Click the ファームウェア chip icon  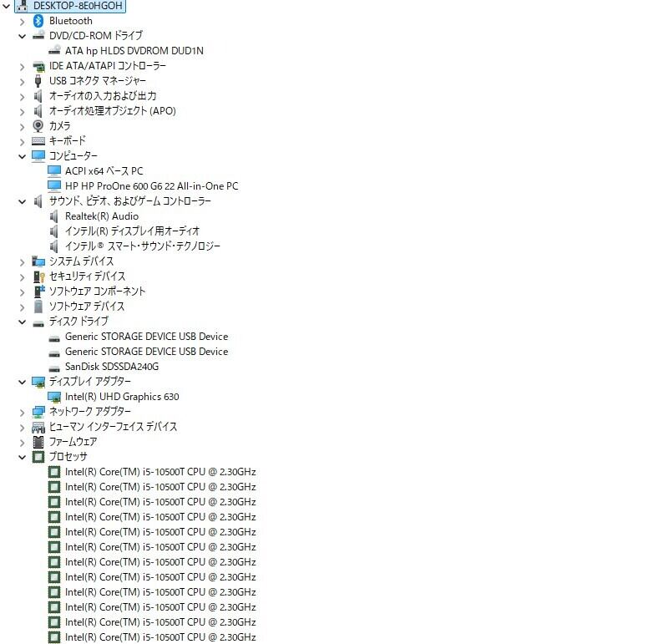point(38,442)
